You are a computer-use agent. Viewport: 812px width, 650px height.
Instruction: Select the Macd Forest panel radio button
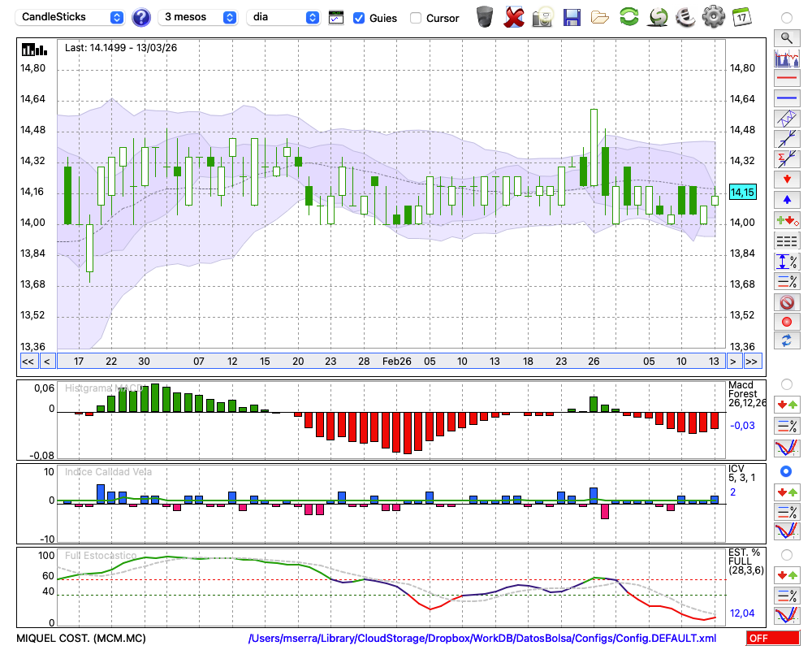(x=786, y=383)
